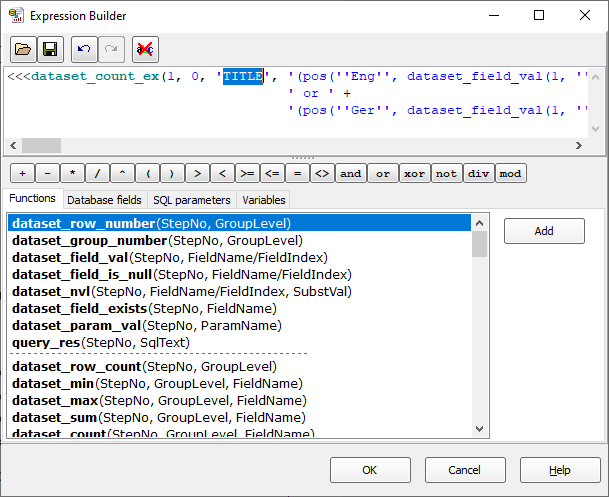Viewport: 609px width, 497px height.
Task: Insert the multiply asterisk operator
Action: [x=73, y=173]
